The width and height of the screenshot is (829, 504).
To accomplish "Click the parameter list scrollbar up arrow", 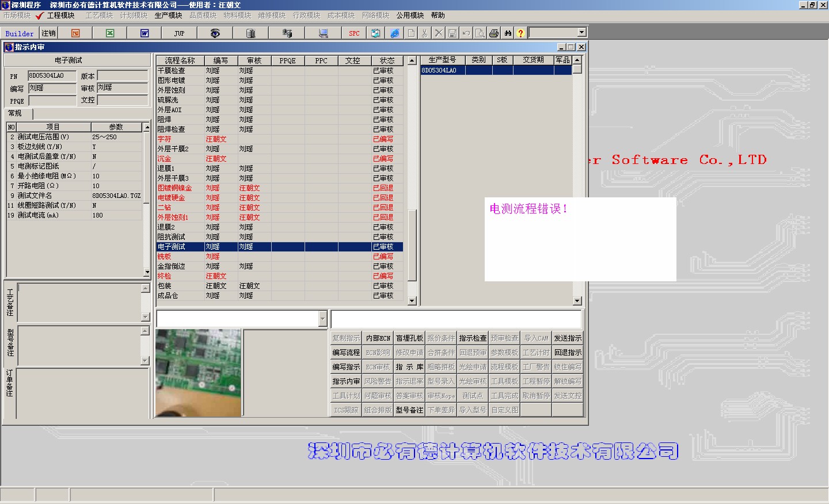I will (x=147, y=127).
